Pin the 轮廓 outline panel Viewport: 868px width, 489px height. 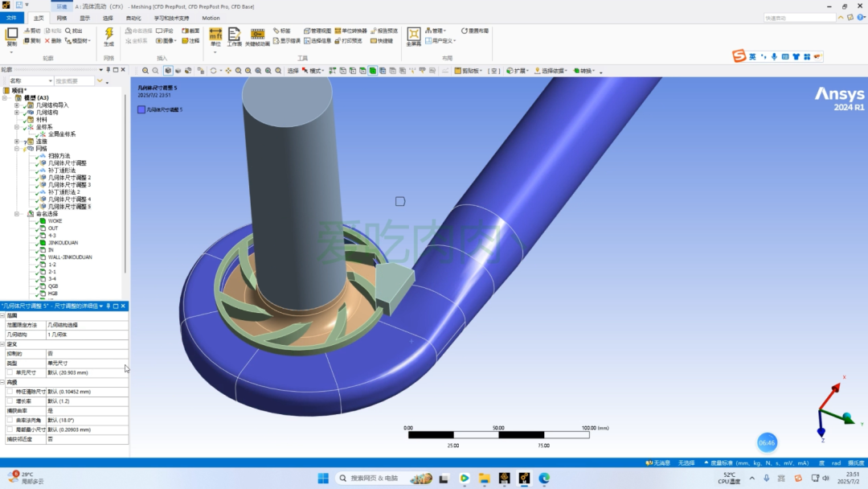108,70
